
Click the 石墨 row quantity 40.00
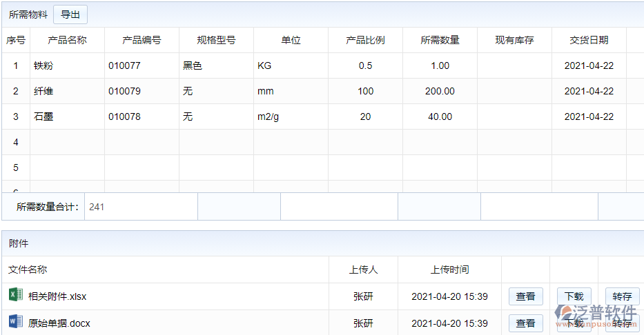440,116
